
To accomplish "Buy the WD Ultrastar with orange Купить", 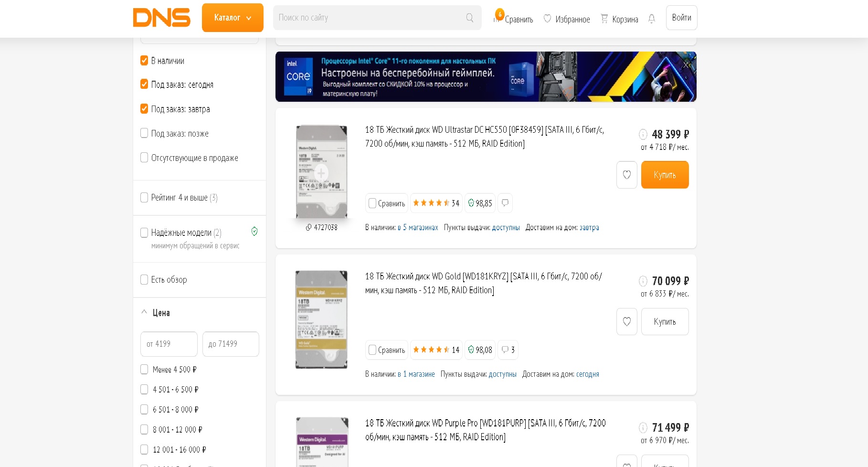I will coord(665,175).
